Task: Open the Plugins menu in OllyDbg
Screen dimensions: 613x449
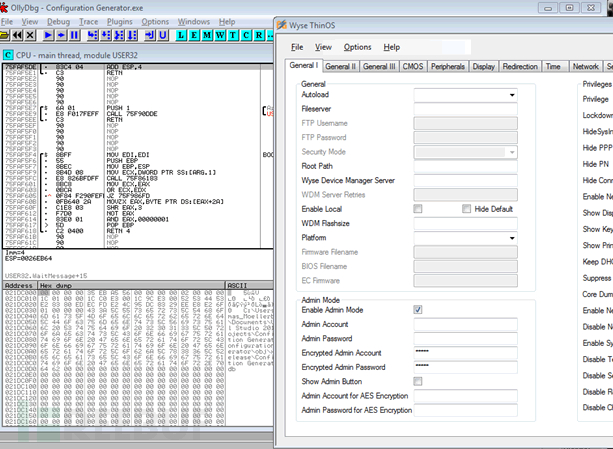Action: pos(119,21)
